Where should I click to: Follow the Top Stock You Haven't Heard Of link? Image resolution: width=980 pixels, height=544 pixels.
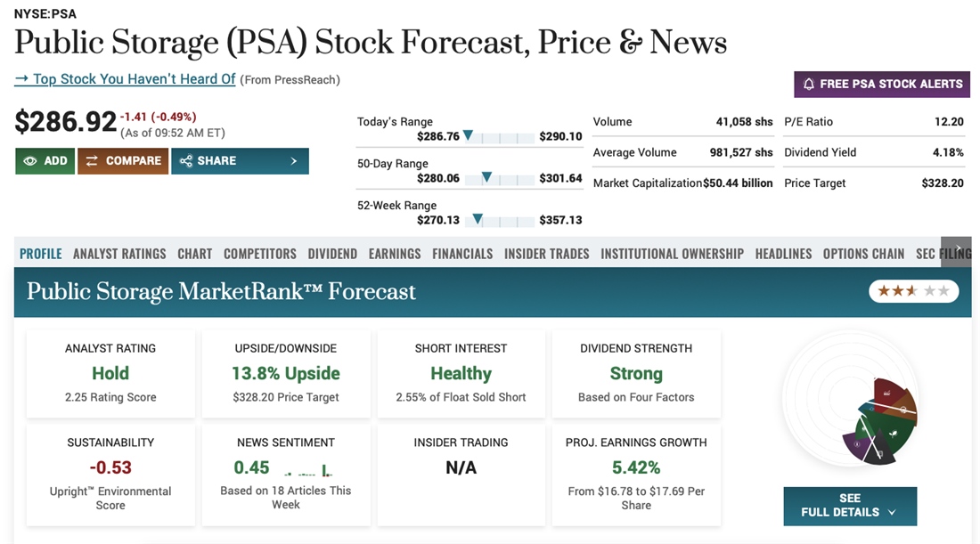(126, 79)
